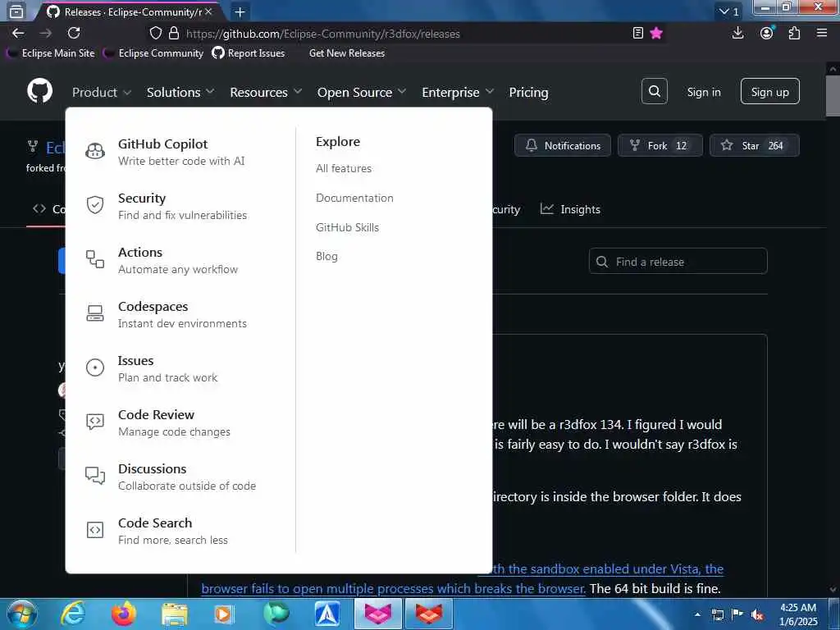This screenshot has width=840, height=630.
Task: Launch Internet Explorer from taskbar
Action: pos(73,614)
